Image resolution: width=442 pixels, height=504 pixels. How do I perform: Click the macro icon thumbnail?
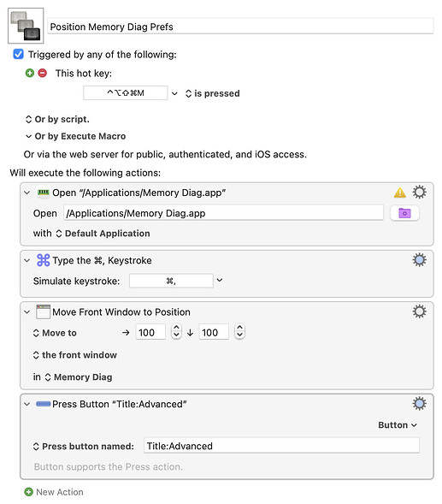26,26
